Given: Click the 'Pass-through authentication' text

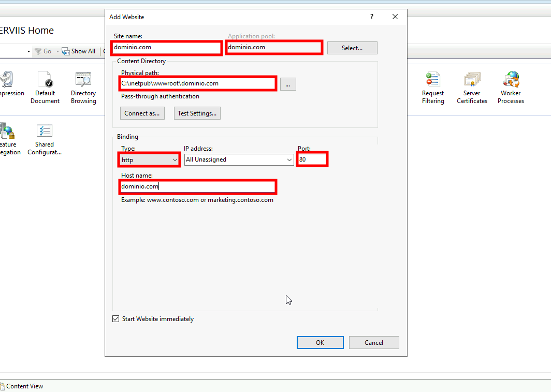Looking at the screenshot, I should pyautogui.click(x=160, y=96).
